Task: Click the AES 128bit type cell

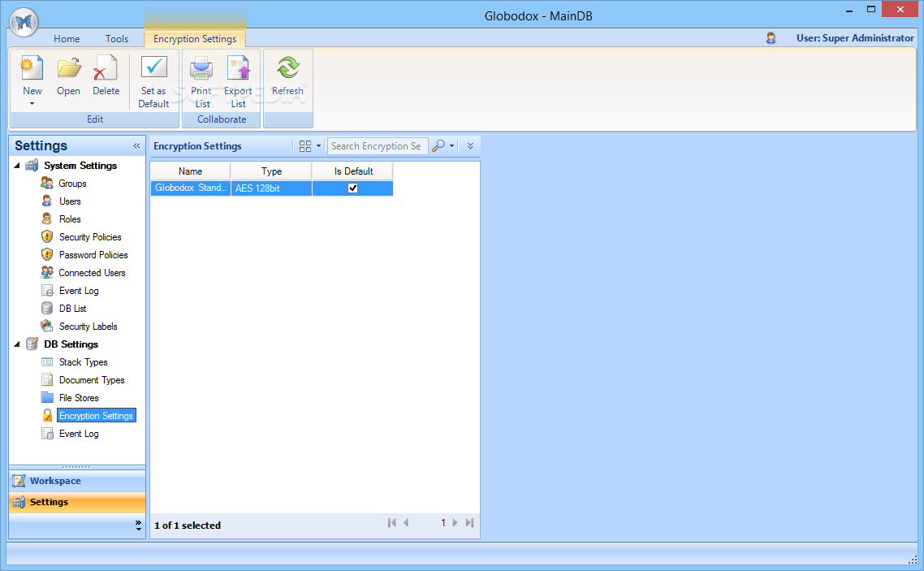Action: [x=271, y=188]
